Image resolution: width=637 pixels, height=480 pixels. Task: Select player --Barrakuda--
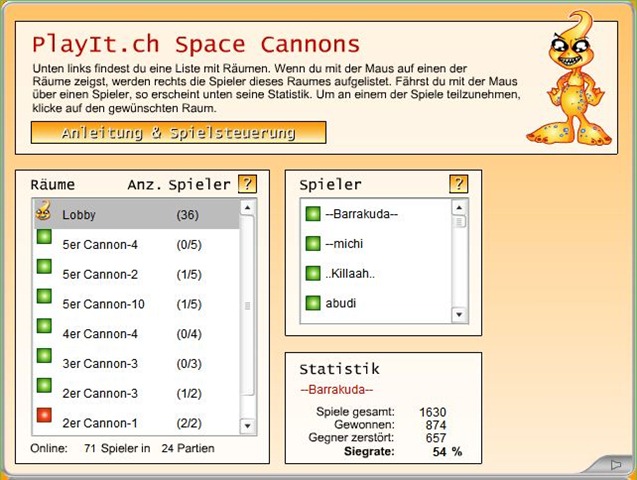[x=376, y=214]
